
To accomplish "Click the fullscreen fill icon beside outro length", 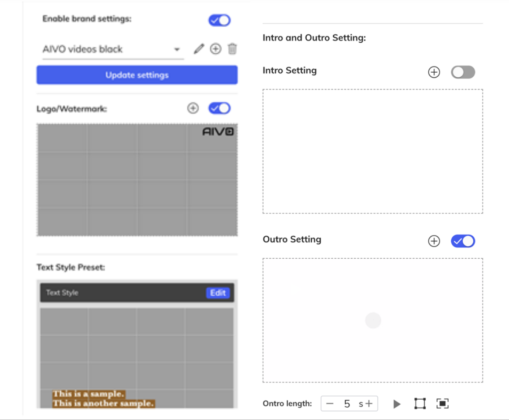I will (x=442, y=404).
